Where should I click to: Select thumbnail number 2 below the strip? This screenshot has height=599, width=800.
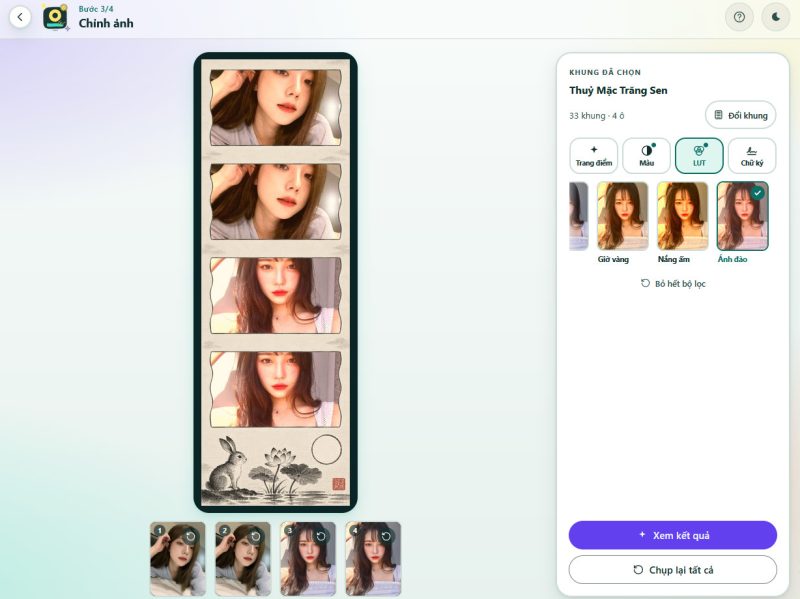pyautogui.click(x=243, y=559)
